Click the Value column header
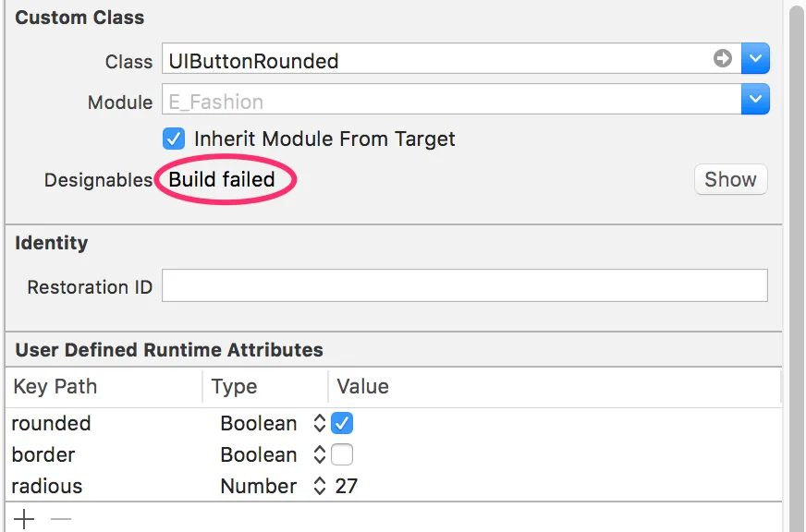The width and height of the screenshot is (806, 532). pos(362,387)
